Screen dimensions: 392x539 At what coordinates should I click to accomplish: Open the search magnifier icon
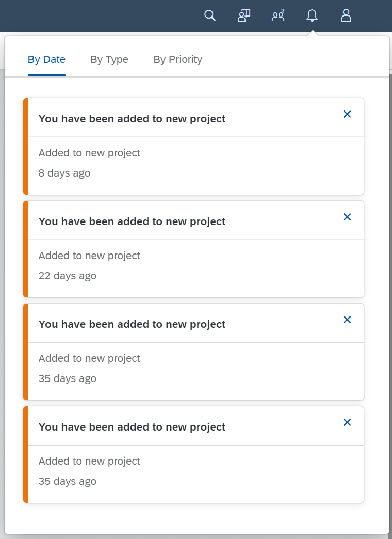point(209,15)
